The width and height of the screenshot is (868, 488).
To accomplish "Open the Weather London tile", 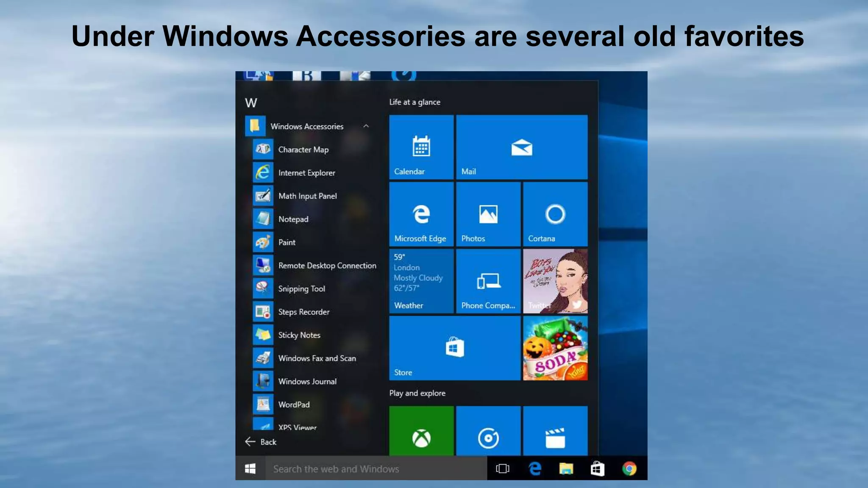I will pos(421,281).
